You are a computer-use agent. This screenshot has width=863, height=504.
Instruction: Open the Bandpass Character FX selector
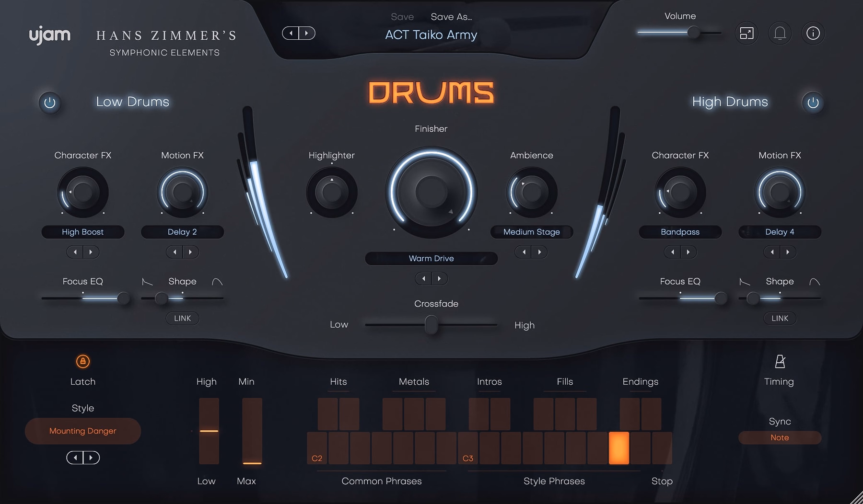[680, 232]
